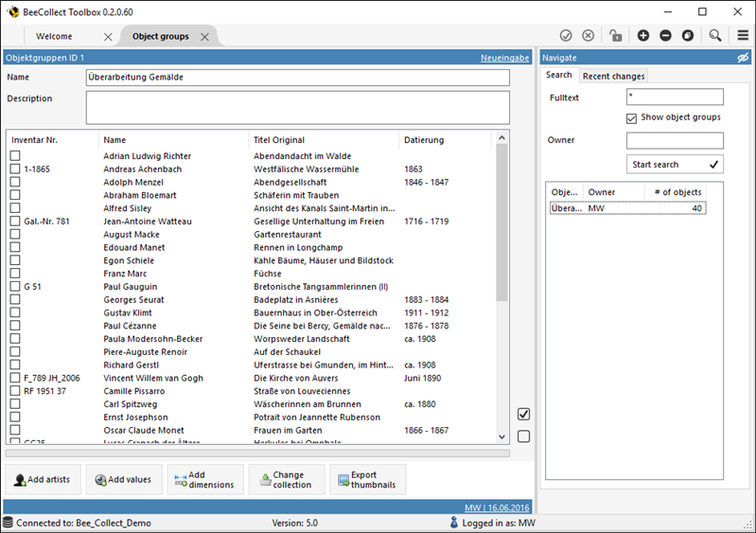
Task: Sort by Inventar Nr. column header
Action: pyautogui.click(x=53, y=140)
